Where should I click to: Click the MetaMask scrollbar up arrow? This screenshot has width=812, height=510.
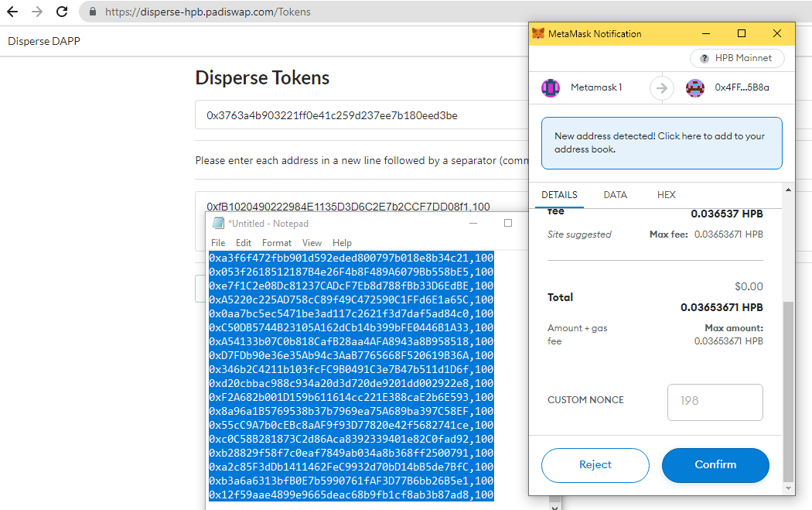click(788, 190)
